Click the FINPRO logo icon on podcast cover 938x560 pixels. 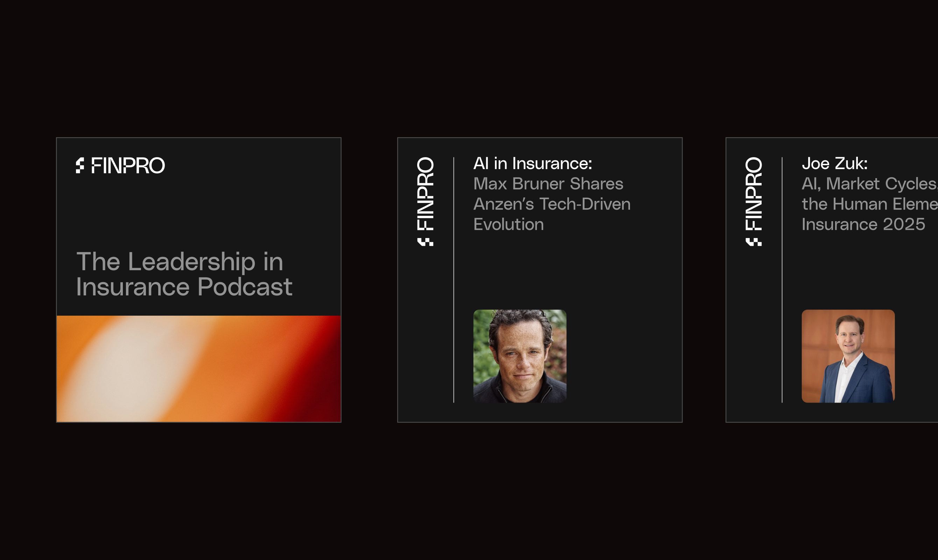click(x=79, y=166)
